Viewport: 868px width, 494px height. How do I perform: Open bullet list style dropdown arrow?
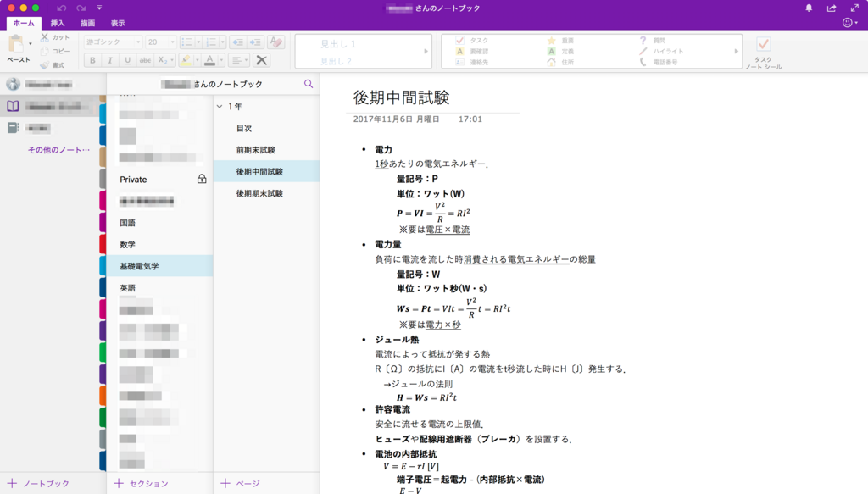[x=198, y=42]
